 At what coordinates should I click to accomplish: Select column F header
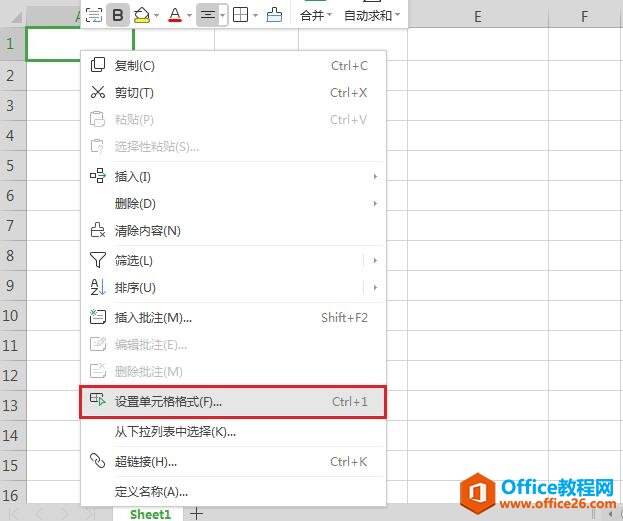(x=584, y=16)
